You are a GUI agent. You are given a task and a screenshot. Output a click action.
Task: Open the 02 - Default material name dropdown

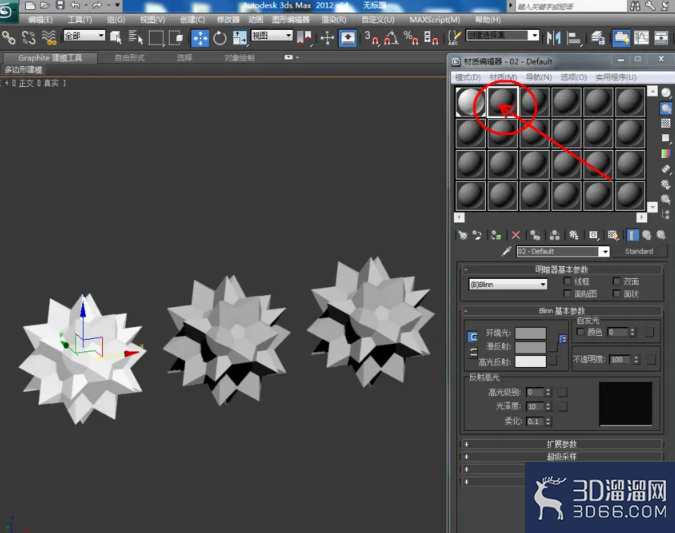pos(563,251)
